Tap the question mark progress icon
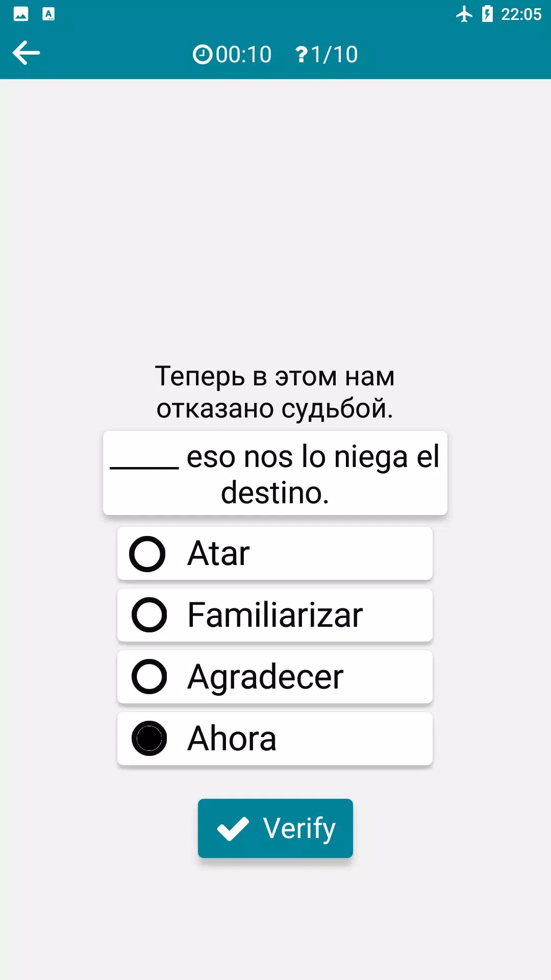551x980 pixels. [x=302, y=55]
